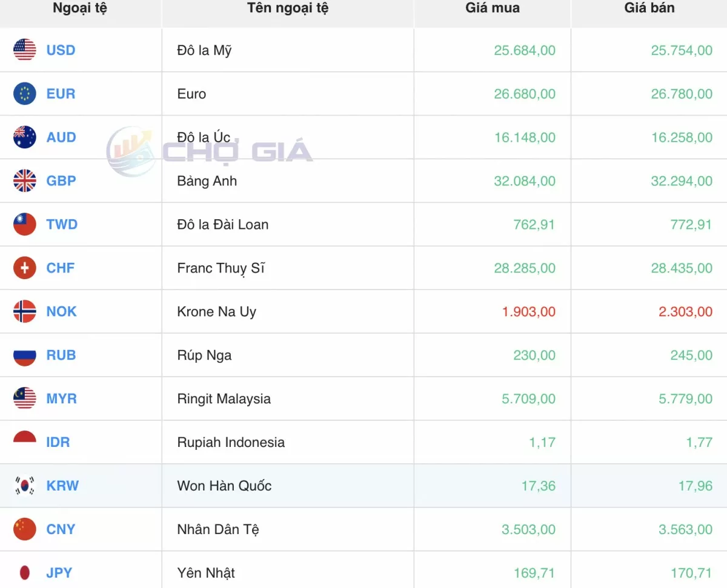Viewport: 727px width, 588px height.
Task: Click the IDR currency code
Action: [x=58, y=443]
